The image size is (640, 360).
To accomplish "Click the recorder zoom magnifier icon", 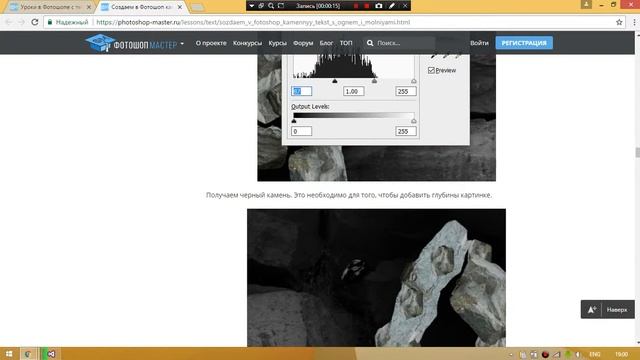I will [271, 6].
